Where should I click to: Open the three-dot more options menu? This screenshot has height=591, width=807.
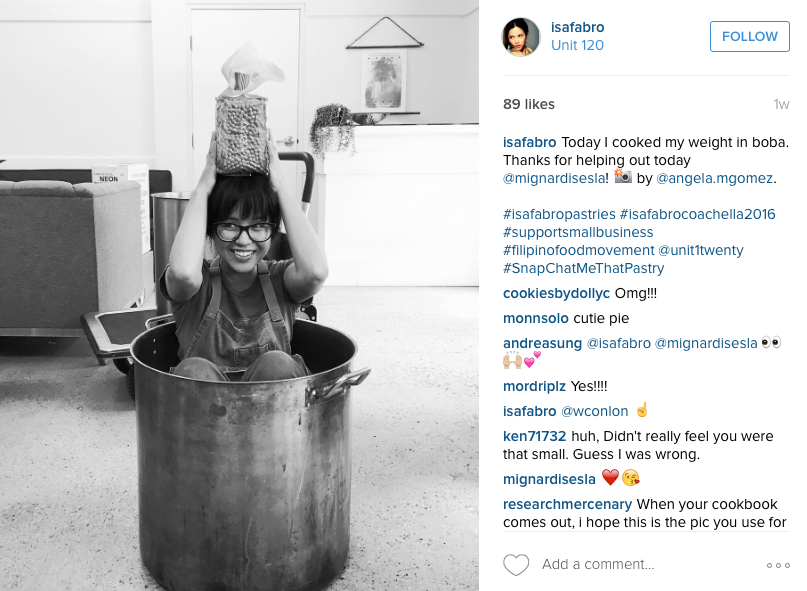pyautogui.click(x=778, y=565)
